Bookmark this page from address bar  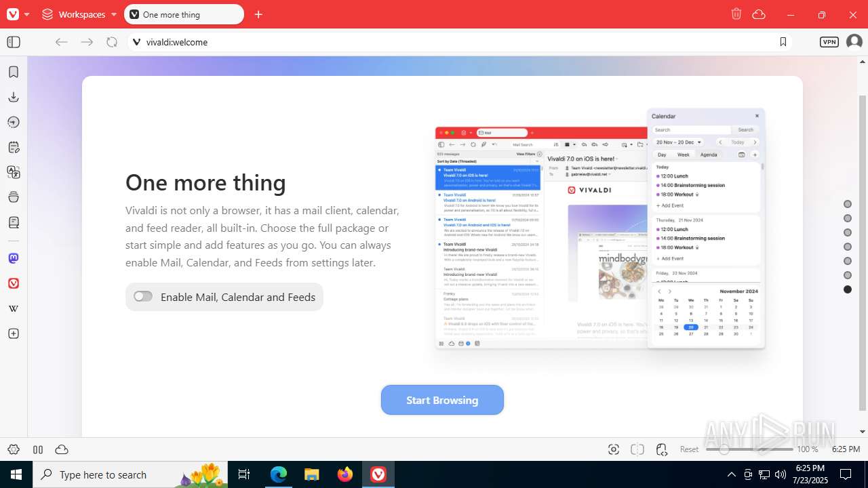point(783,42)
